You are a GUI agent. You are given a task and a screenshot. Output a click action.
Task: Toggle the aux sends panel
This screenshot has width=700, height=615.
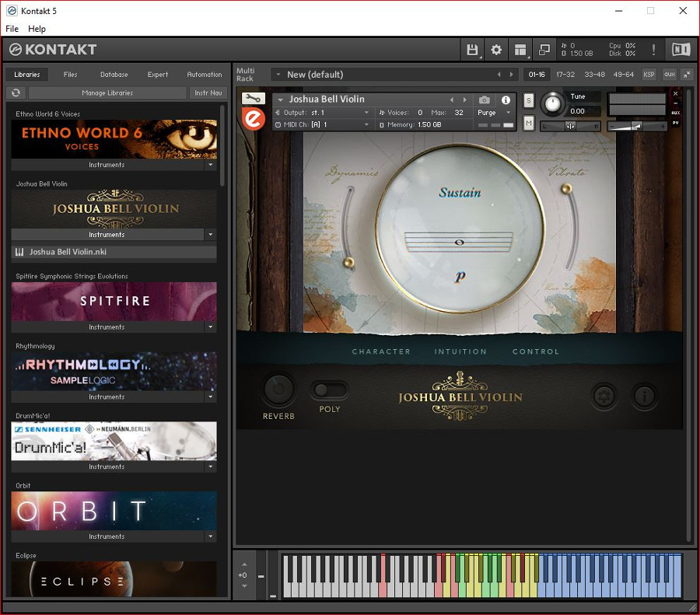tap(669, 75)
